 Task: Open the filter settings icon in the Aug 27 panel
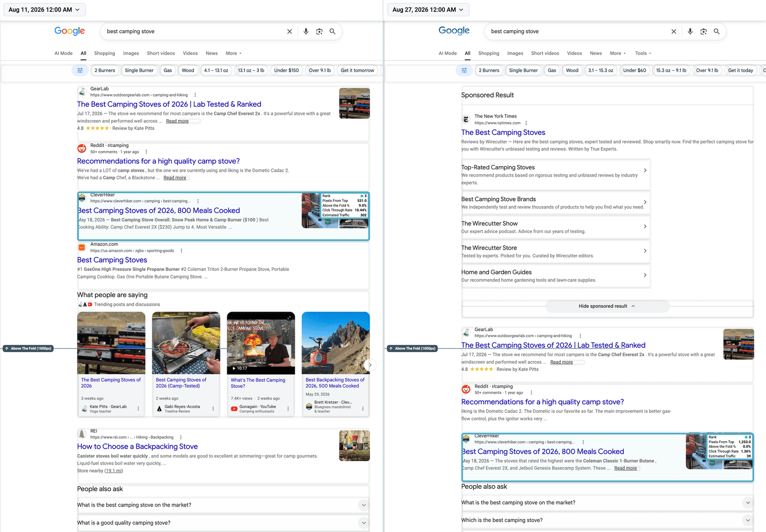click(464, 70)
